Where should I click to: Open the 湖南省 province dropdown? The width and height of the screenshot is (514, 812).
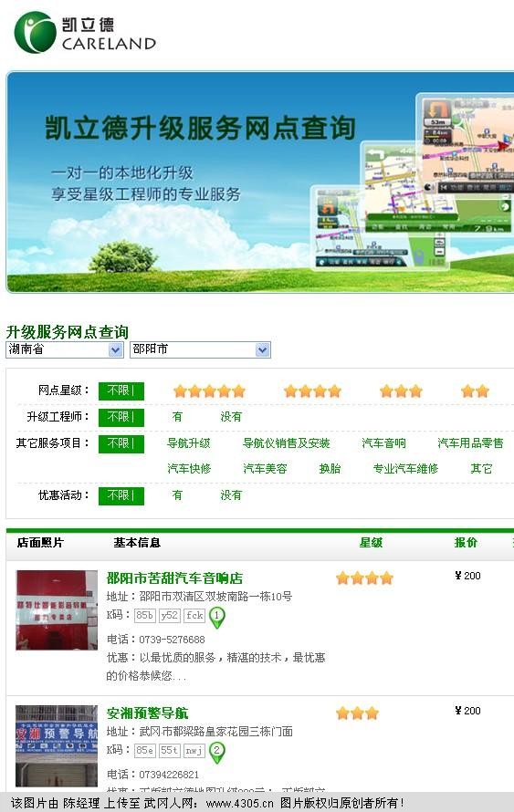coord(65,349)
